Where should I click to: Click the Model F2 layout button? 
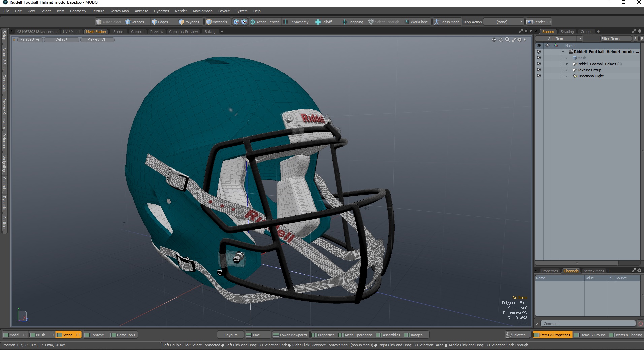click(x=15, y=335)
